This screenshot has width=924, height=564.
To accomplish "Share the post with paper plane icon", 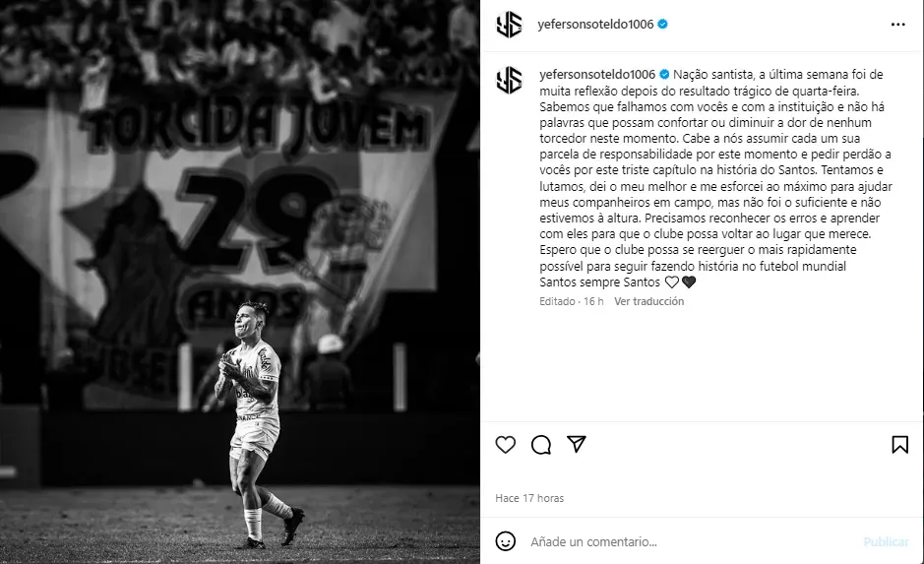I will pyautogui.click(x=576, y=444).
